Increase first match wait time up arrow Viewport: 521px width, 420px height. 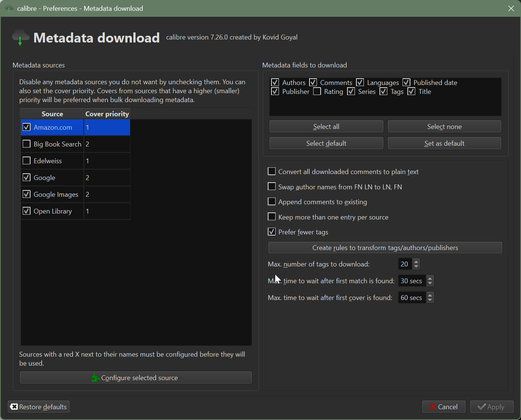tap(430, 278)
